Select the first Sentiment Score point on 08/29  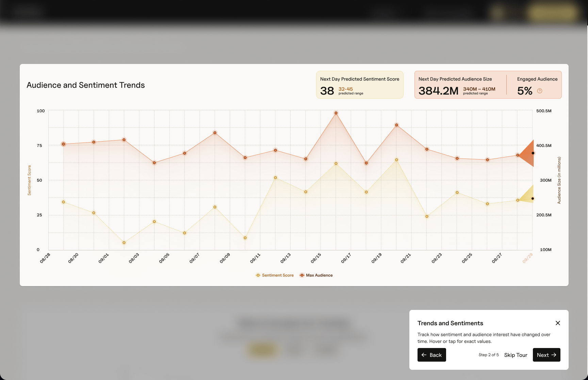click(63, 202)
